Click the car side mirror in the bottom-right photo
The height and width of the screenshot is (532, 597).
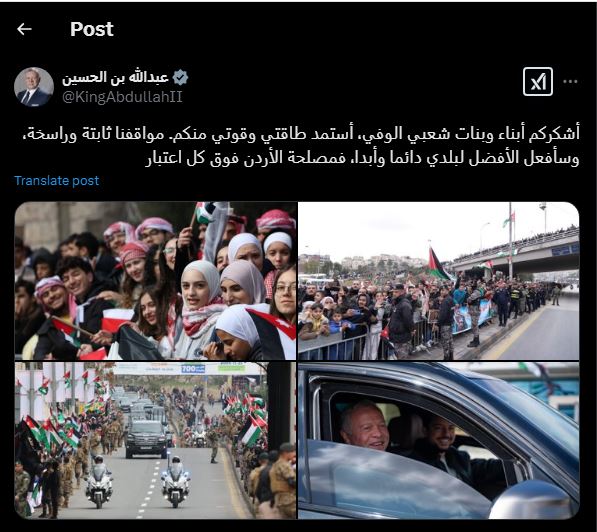tap(532, 500)
